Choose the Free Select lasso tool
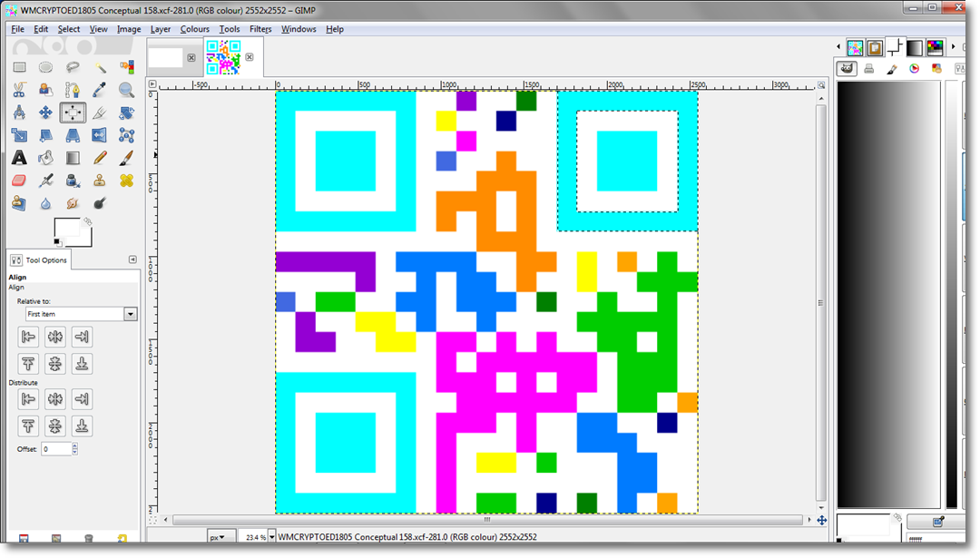Screen dimensions: 980x558 coord(73,67)
